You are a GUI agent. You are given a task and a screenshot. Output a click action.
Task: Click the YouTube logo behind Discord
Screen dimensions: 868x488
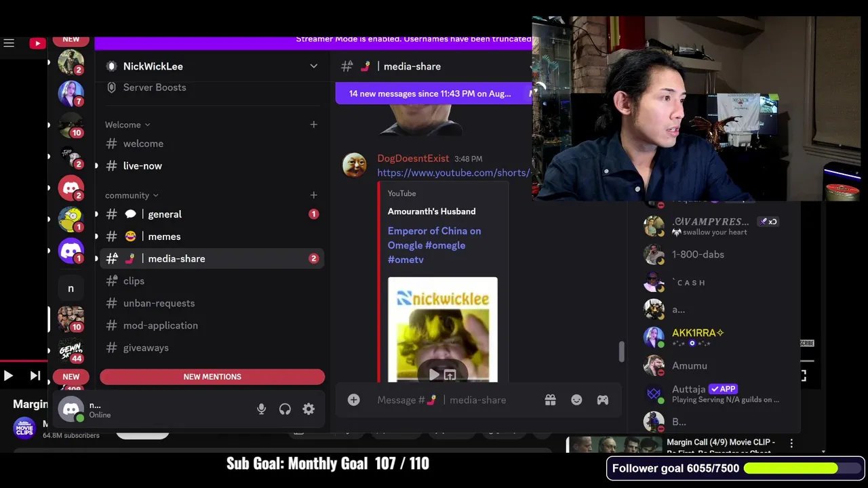click(x=37, y=43)
